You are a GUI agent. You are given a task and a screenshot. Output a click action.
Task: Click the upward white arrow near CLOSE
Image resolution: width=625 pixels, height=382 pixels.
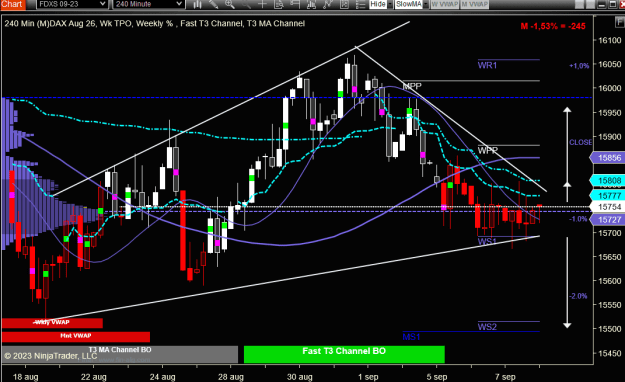(567, 154)
